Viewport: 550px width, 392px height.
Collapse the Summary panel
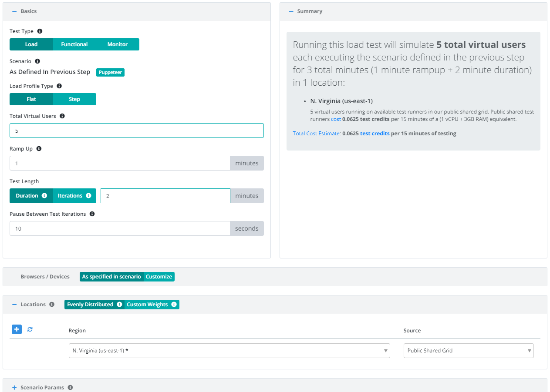291,11
